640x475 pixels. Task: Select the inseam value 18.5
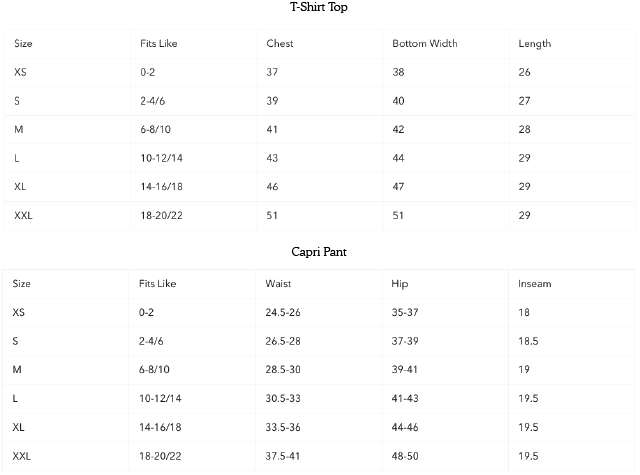point(528,341)
